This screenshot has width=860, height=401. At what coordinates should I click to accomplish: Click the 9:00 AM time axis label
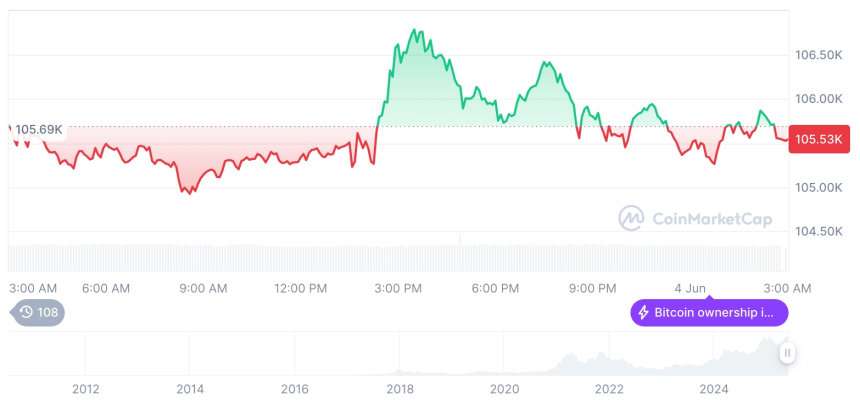tap(203, 288)
